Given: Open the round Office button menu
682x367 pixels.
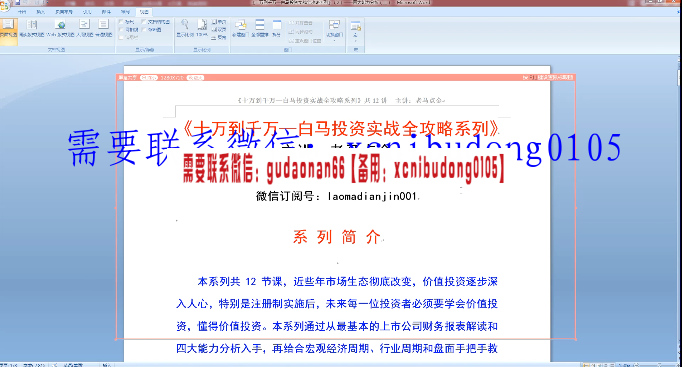Looking at the screenshot, I should tap(4, 6).
